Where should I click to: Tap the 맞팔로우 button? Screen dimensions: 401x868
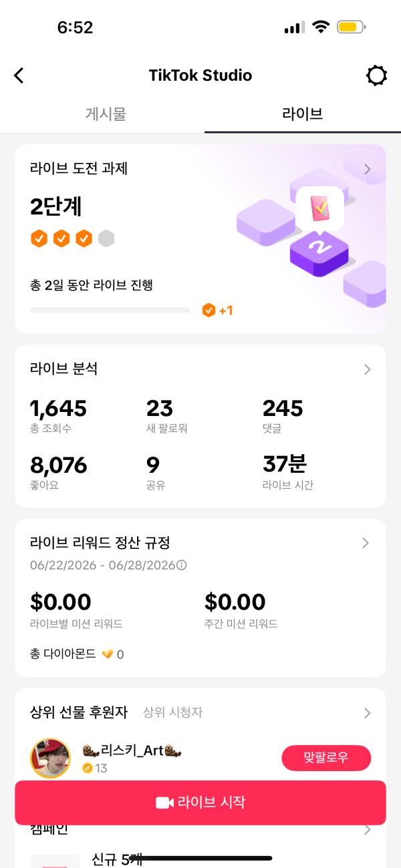tap(327, 758)
